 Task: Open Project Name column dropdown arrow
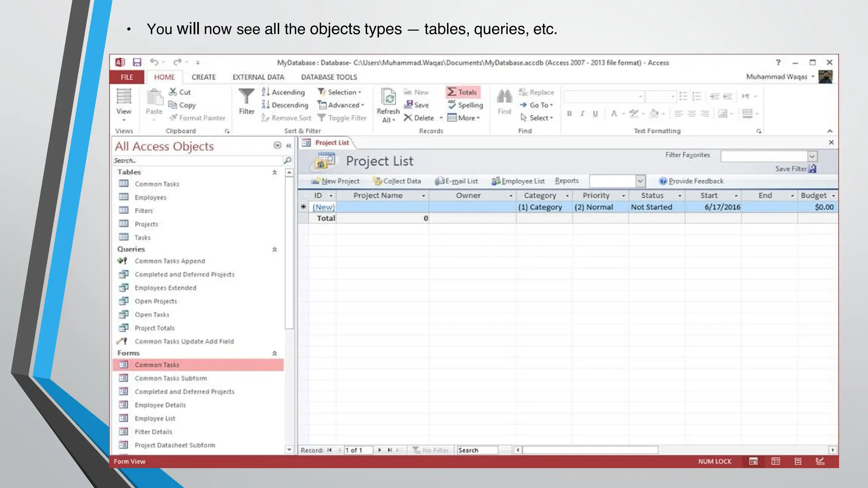pos(423,196)
